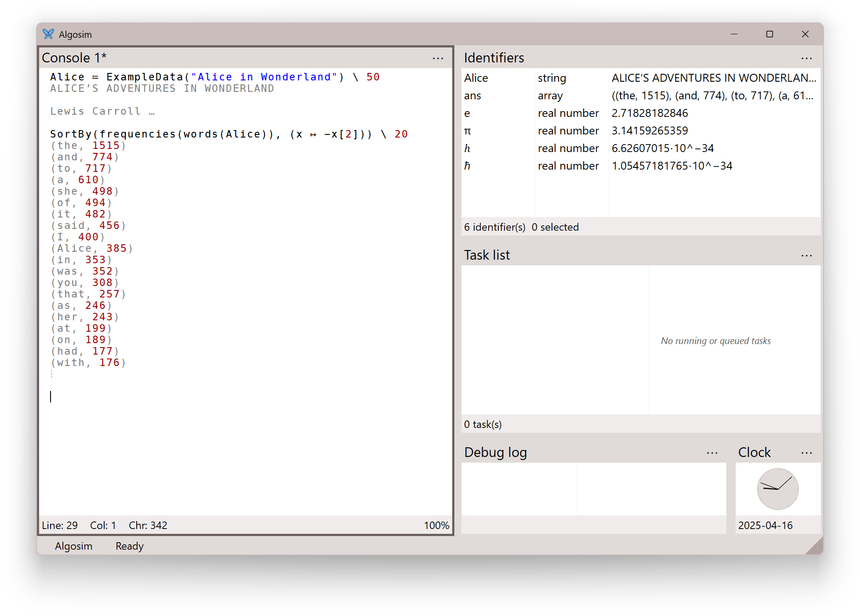Click the output row (with, 176)
This screenshot has height=616, width=860.
click(88, 362)
